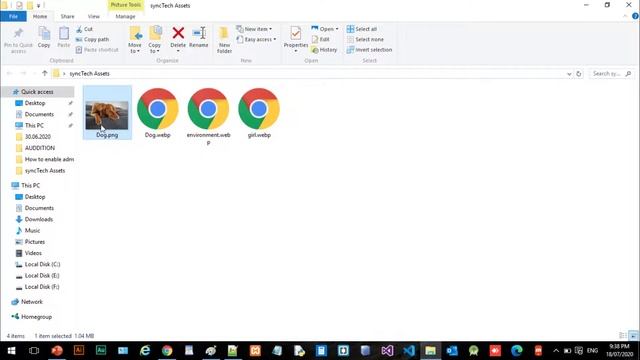Open Local Disk (C:)
This screenshot has height=360, width=640.
pyautogui.click(x=42, y=264)
